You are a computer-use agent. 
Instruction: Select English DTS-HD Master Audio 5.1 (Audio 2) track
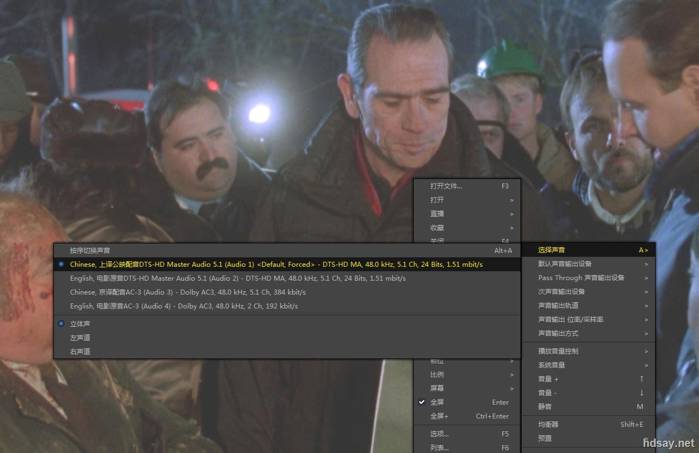coord(287,278)
